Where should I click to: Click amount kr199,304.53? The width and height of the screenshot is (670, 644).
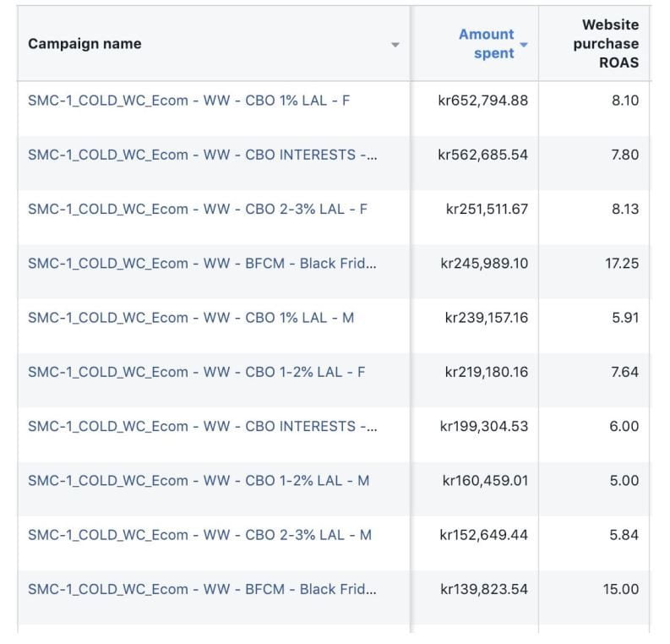point(484,426)
